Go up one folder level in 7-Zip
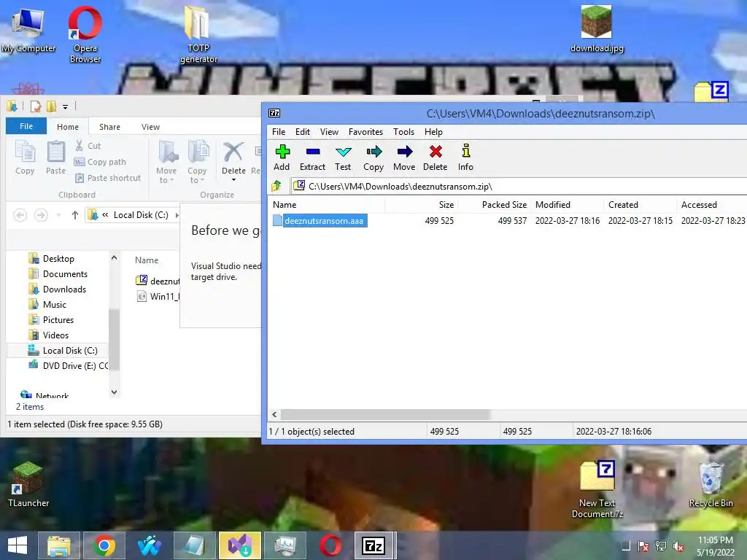The image size is (747, 560). (276, 186)
